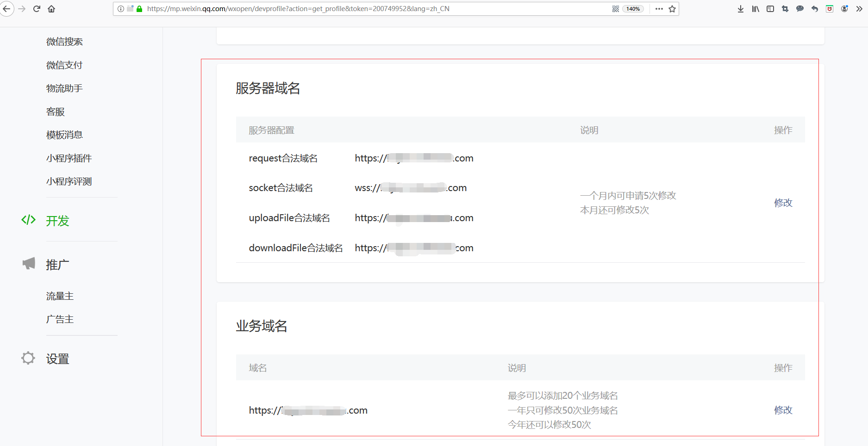Click the permissions icon beside the padlock
Image resolution: width=868 pixels, height=446 pixels.
(x=130, y=8)
